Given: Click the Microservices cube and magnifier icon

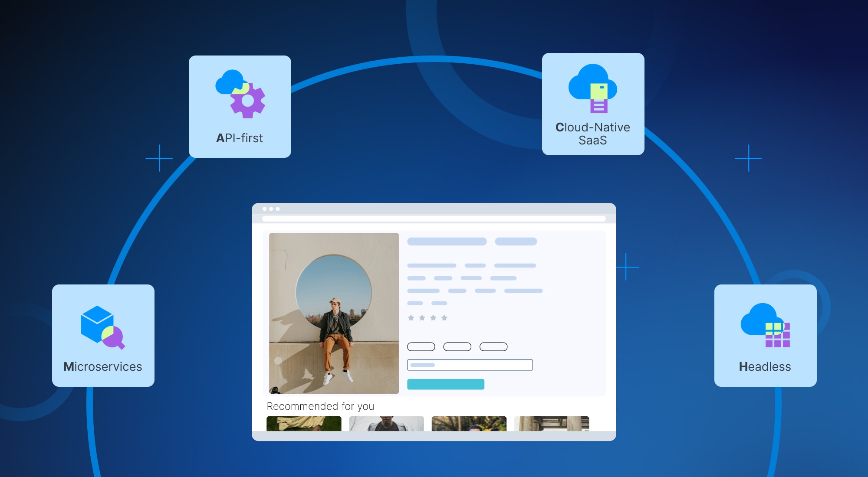Looking at the screenshot, I should tap(103, 327).
